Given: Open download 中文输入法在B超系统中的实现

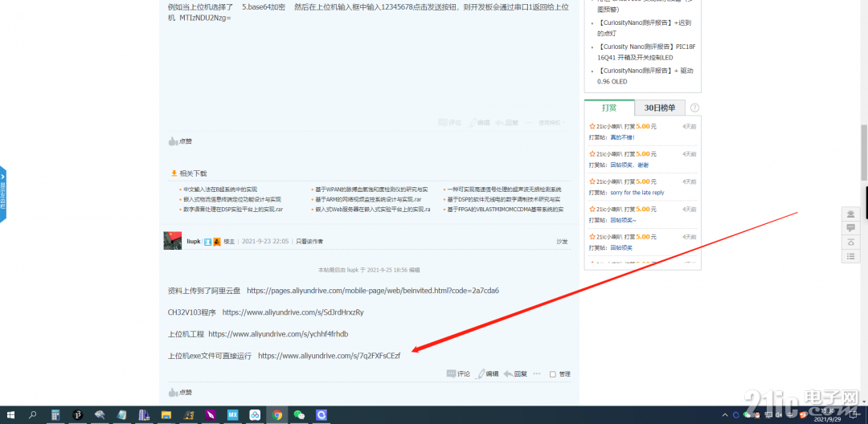Looking at the screenshot, I should click(x=220, y=190).
